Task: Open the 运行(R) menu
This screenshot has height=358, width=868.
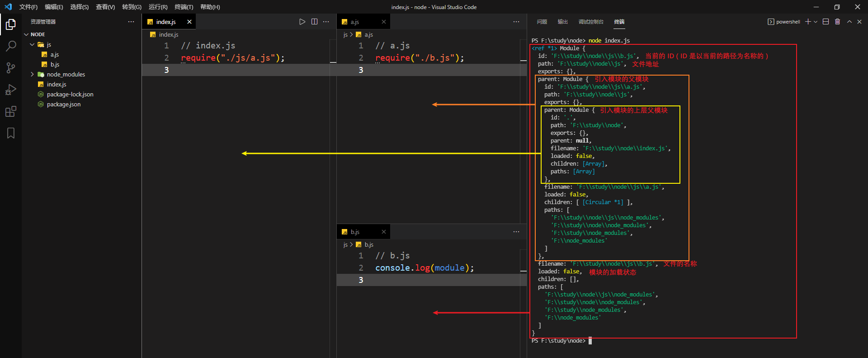Action: pyautogui.click(x=158, y=7)
